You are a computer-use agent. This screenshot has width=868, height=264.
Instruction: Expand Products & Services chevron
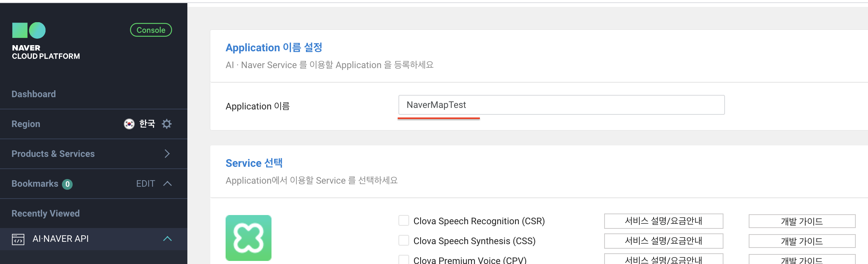167,154
